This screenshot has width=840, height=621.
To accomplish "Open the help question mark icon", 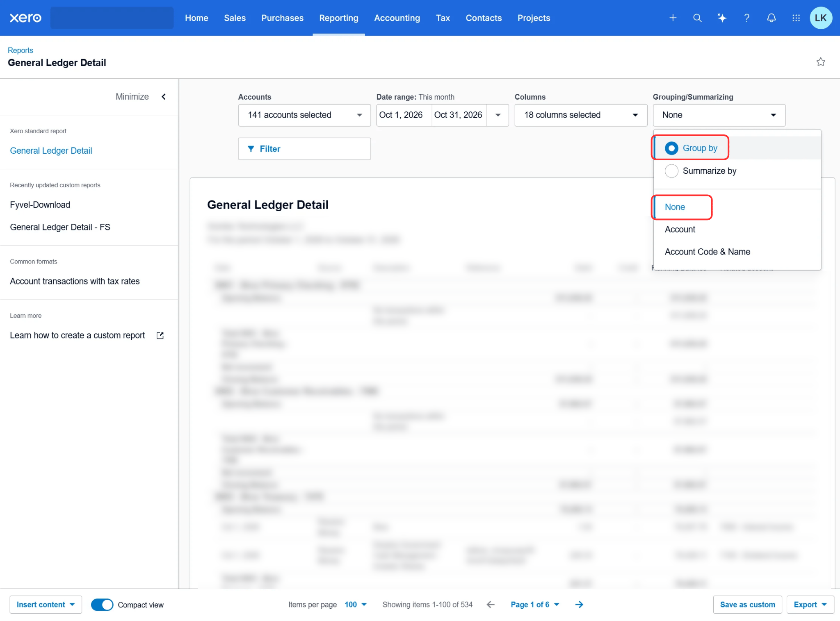I will point(746,18).
